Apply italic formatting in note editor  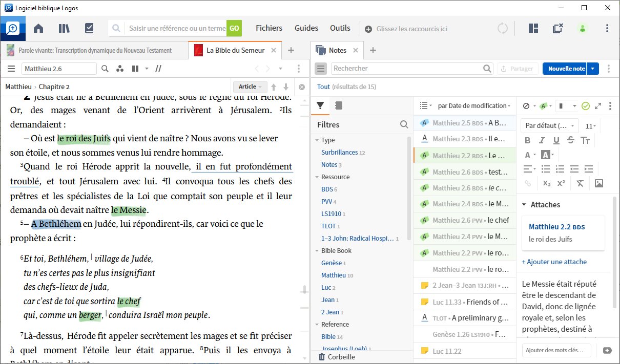tap(542, 141)
